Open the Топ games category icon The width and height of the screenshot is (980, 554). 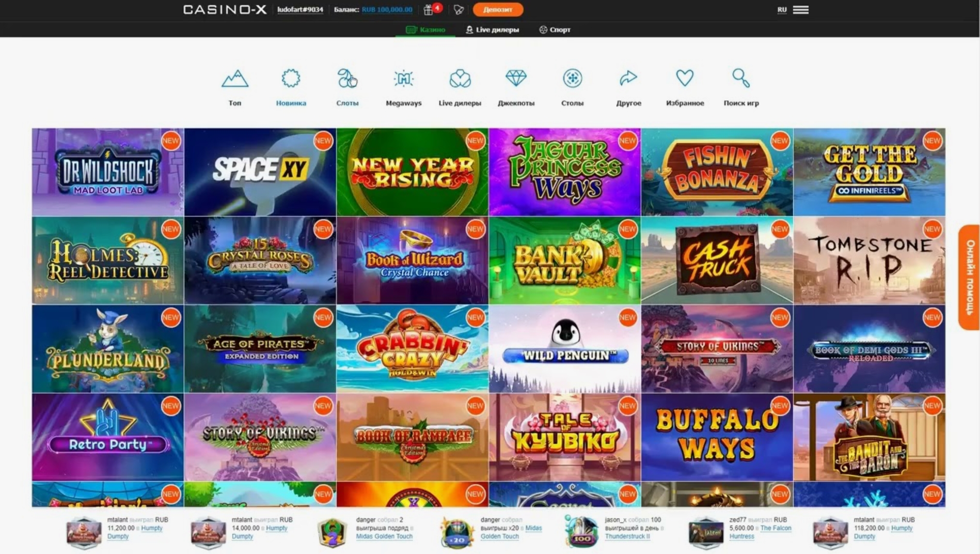pos(235,79)
